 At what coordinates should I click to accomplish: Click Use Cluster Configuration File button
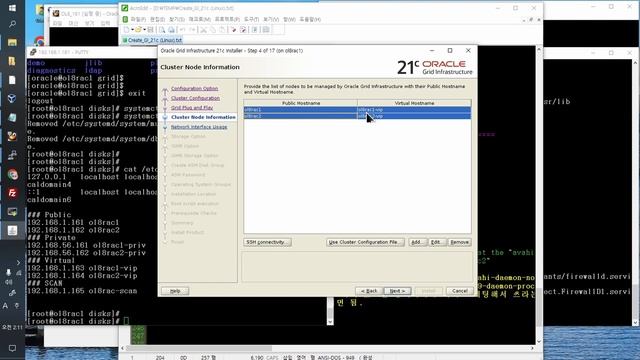pos(365,242)
